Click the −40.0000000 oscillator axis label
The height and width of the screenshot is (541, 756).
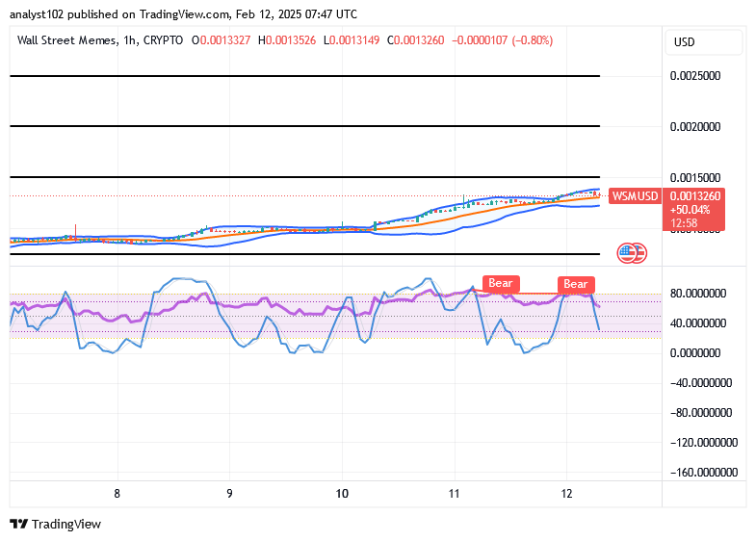coord(701,383)
